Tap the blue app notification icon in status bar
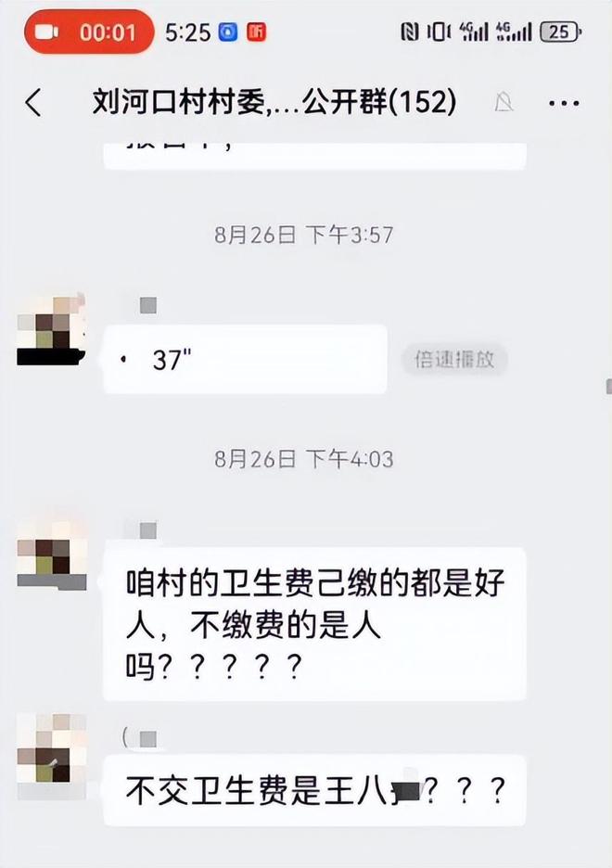The width and height of the screenshot is (612, 868). (228, 32)
